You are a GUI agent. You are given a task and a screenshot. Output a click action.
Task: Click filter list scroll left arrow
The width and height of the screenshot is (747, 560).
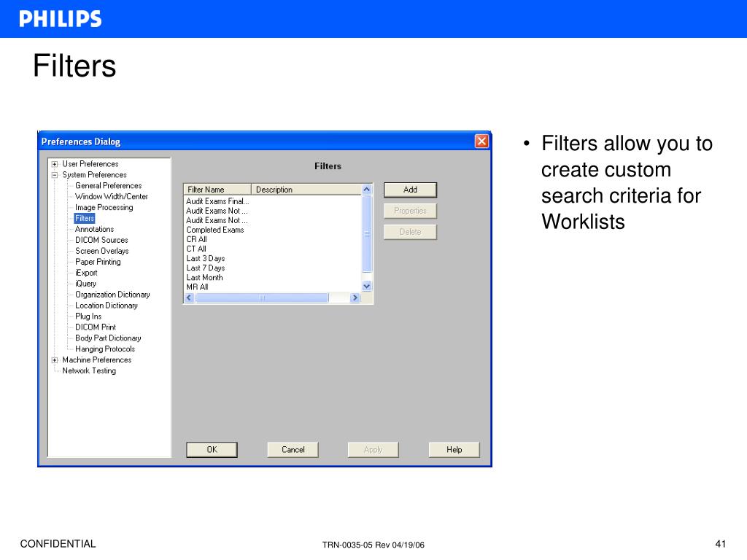pos(189,297)
